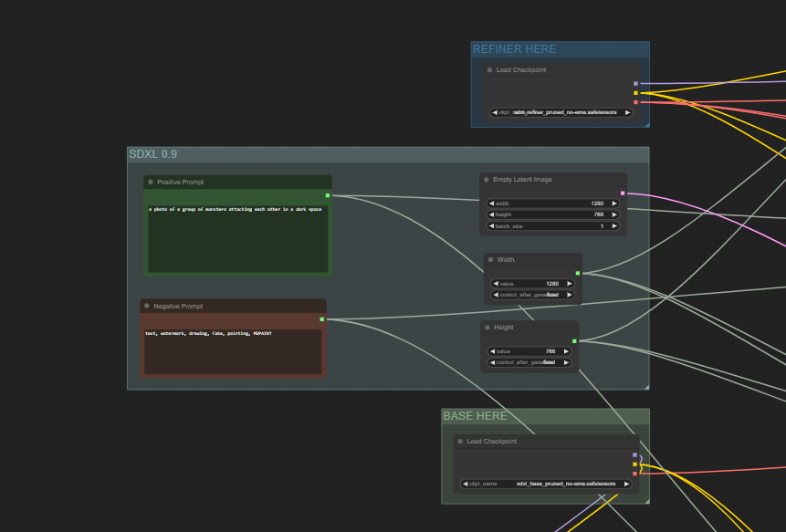Select the REFINER HERE group title
This screenshot has width=786, height=532.
coord(514,49)
